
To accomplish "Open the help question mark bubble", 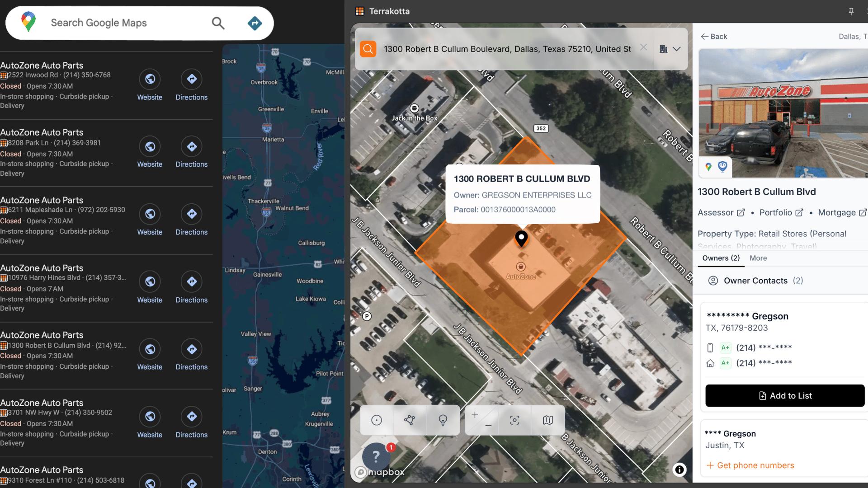I will (376, 456).
